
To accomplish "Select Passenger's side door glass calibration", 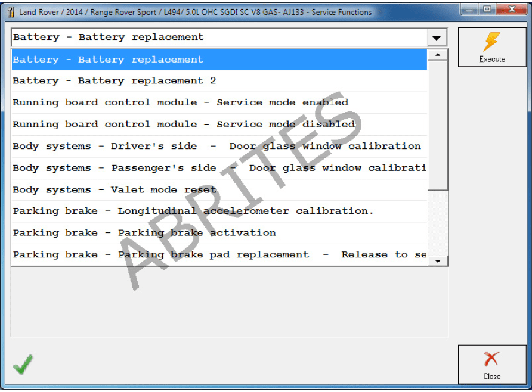I will pos(218,168).
